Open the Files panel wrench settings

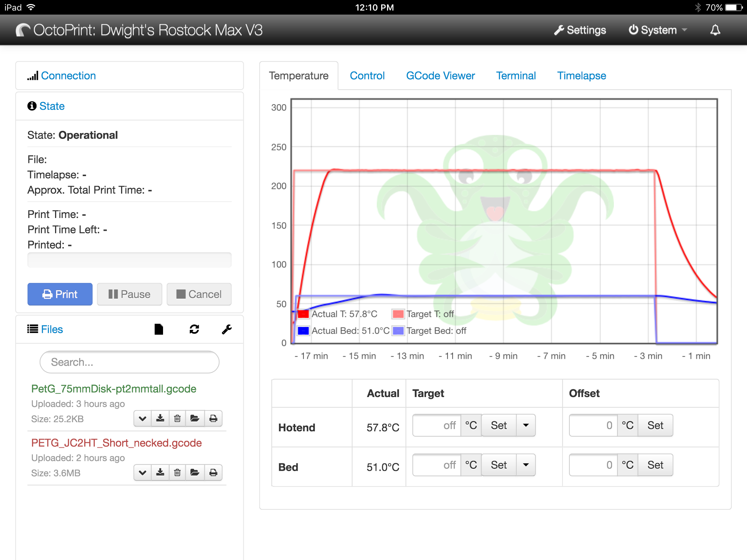[227, 329]
